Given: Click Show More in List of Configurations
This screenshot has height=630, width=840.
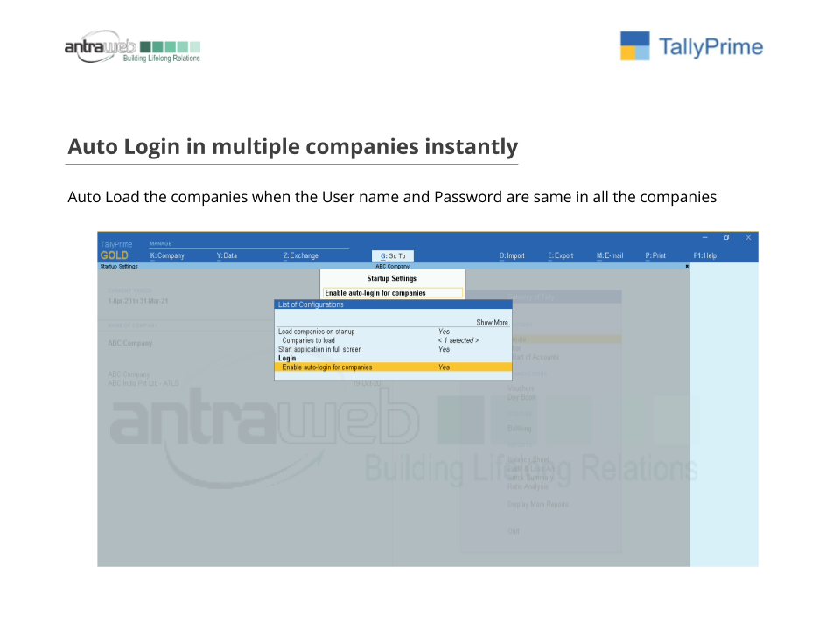Looking at the screenshot, I should click(x=492, y=323).
